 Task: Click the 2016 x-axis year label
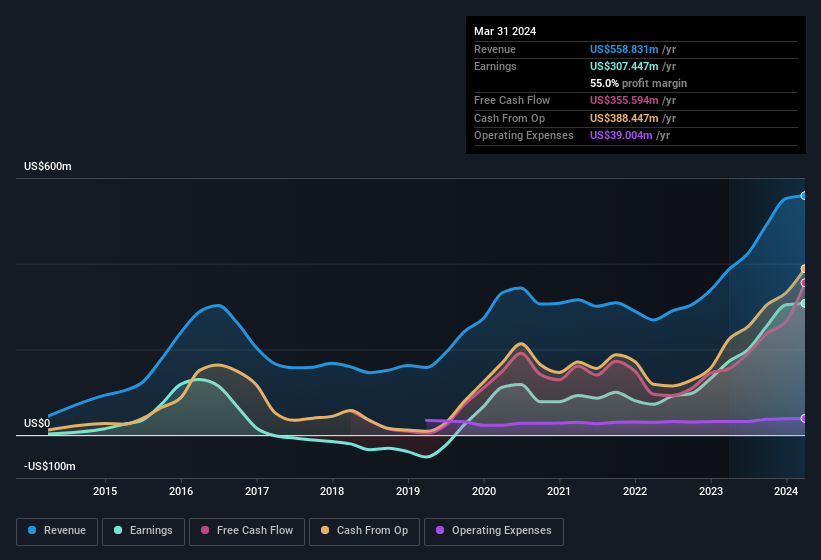coord(181,491)
